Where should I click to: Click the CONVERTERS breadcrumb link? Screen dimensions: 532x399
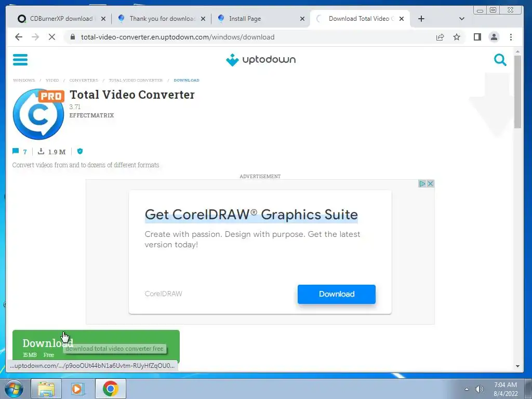[84, 81]
